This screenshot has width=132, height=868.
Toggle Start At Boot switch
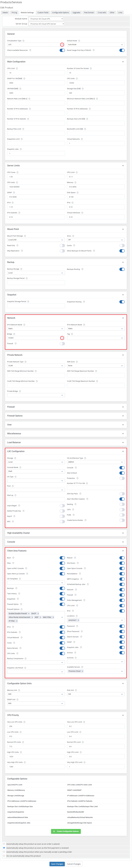coord(122,473)
